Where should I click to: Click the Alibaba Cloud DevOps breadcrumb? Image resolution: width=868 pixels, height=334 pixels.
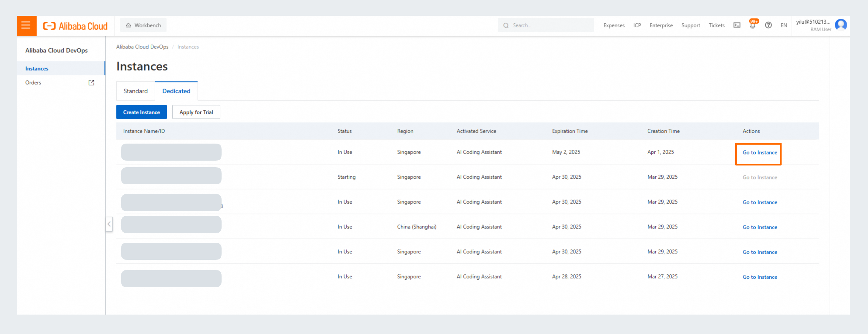142,47
